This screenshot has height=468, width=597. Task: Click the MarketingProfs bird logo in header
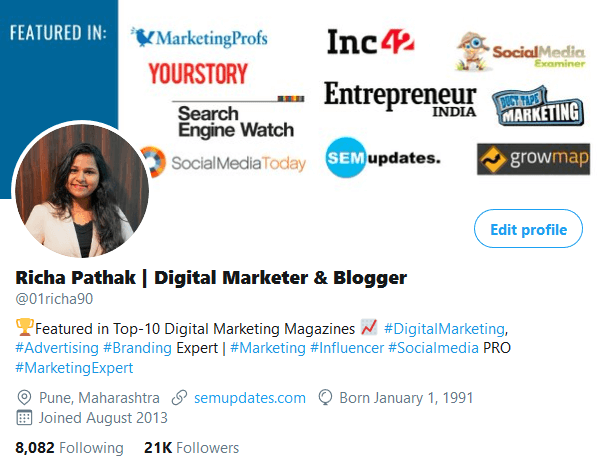coord(142,37)
